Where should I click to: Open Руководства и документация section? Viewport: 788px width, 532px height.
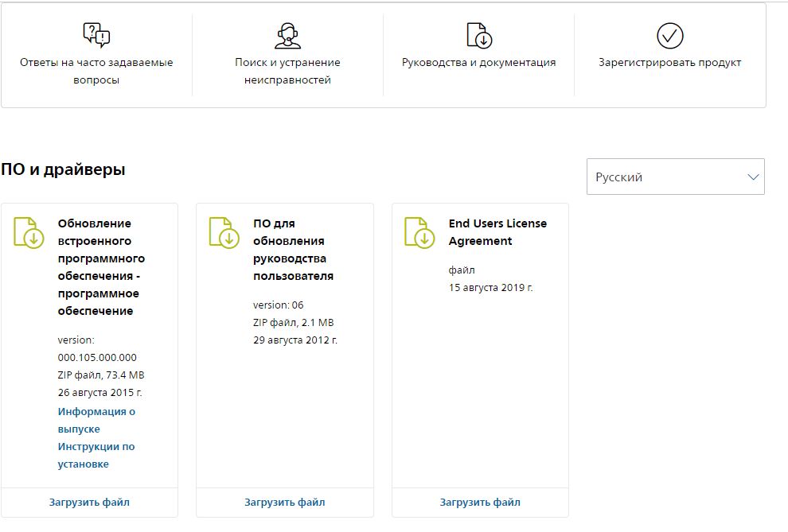[478, 62]
